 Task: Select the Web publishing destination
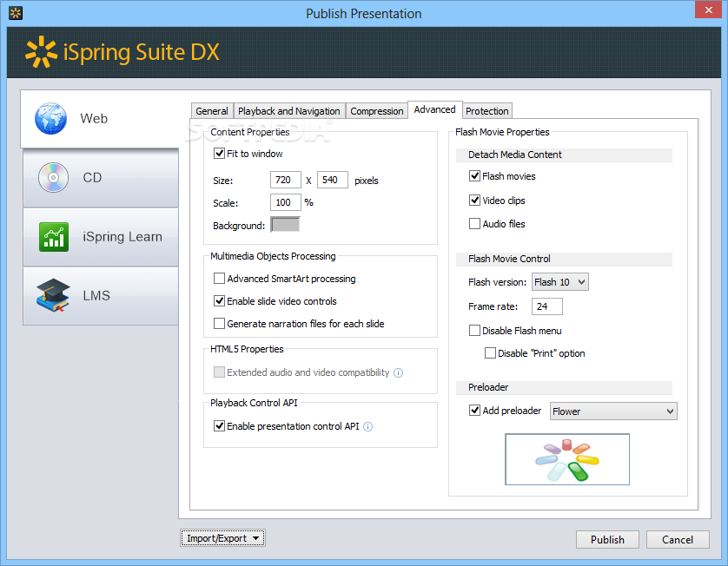[x=99, y=119]
